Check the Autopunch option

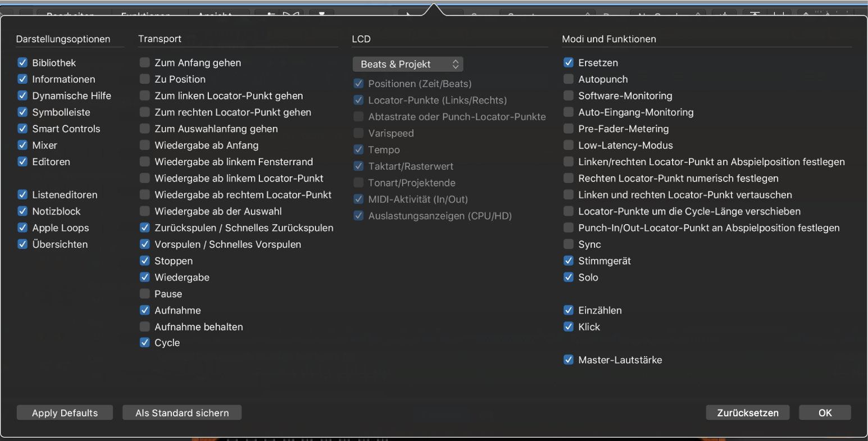(569, 79)
